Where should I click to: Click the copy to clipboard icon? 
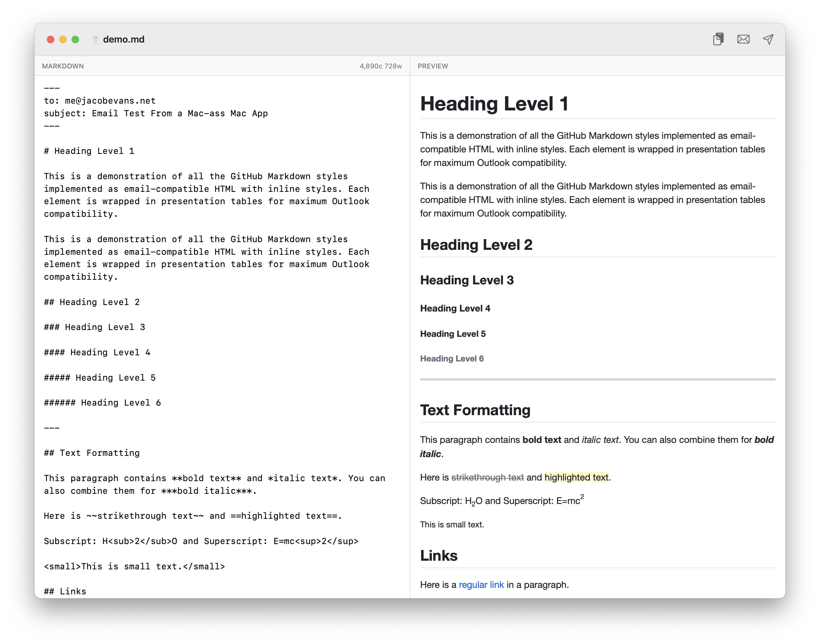click(x=718, y=39)
